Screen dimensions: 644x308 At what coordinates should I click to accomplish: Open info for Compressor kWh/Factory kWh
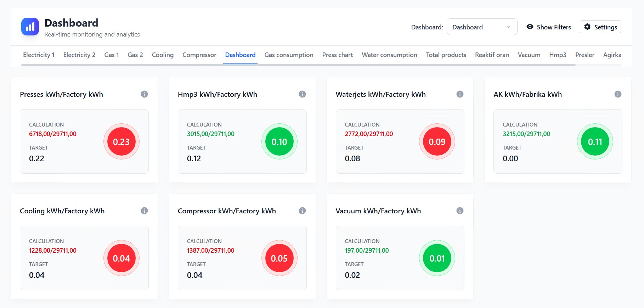(x=302, y=211)
